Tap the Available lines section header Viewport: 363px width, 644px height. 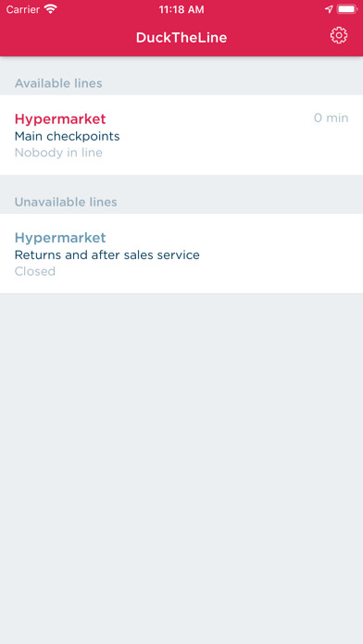coord(58,83)
